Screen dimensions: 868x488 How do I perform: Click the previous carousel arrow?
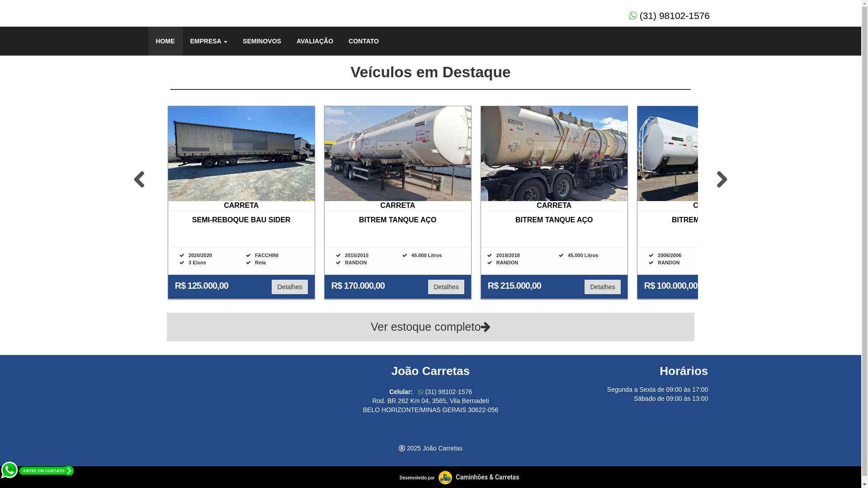pyautogui.click(x=139, y=179)
